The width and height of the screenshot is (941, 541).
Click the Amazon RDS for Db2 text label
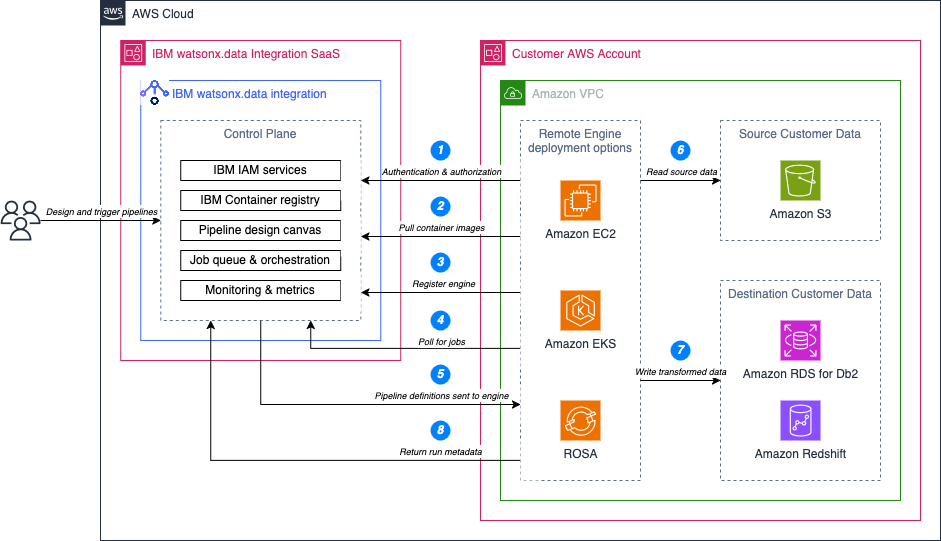[800, 373]
